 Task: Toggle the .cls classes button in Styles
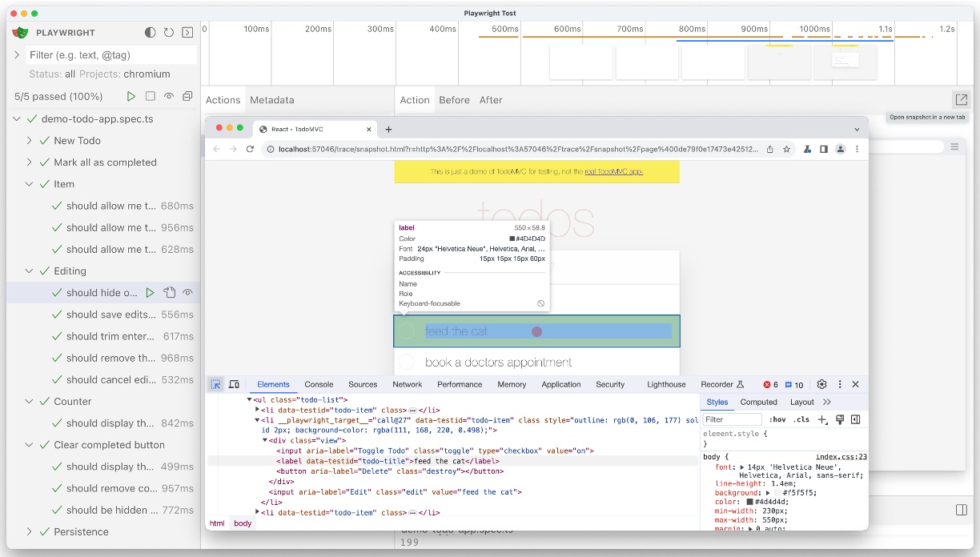click(x=801, y=419)
